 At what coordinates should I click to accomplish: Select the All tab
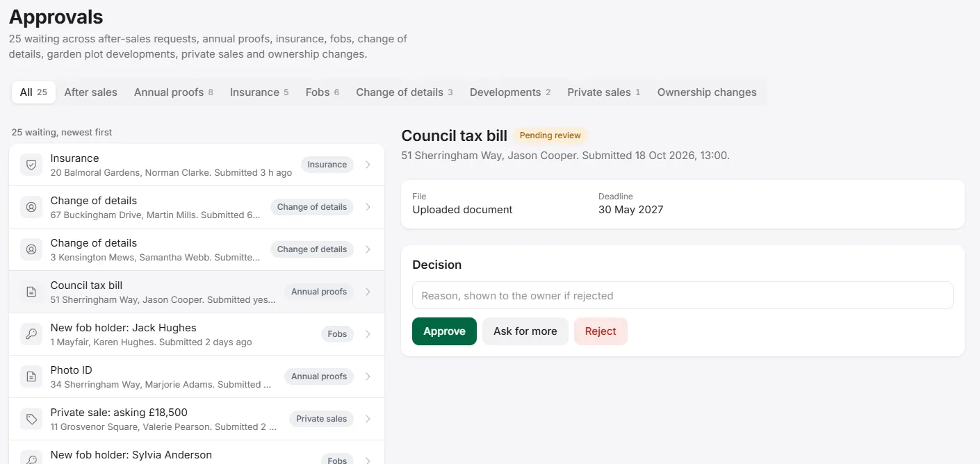33,92
